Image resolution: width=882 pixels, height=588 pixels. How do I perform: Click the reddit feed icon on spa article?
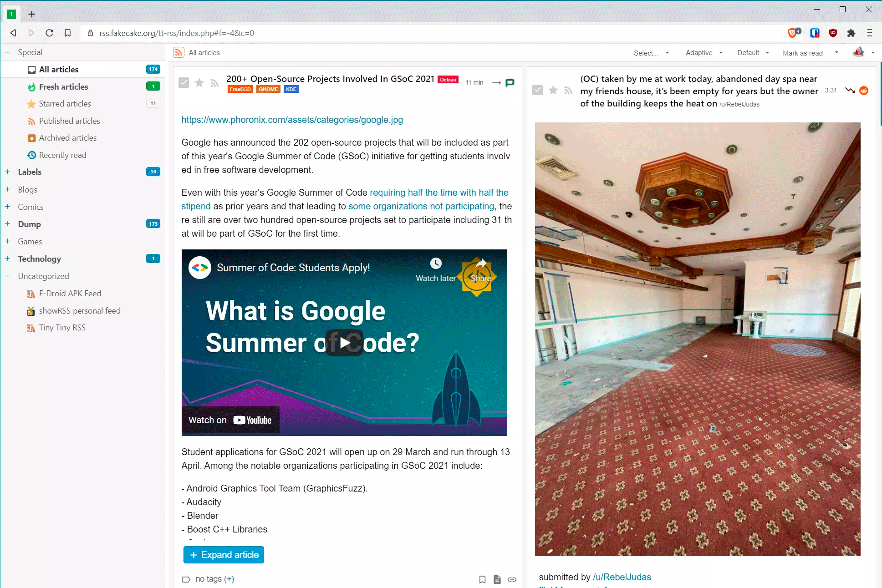864,91
